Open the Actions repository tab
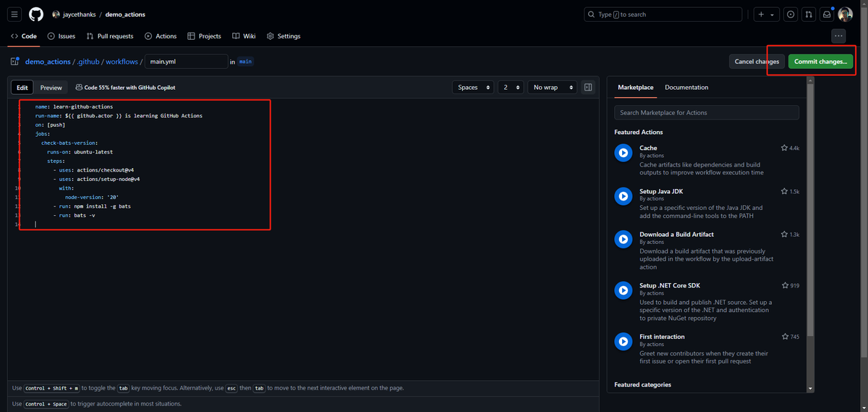The height and width of the screenshot is (412, 868). click(x=160, y=36)
